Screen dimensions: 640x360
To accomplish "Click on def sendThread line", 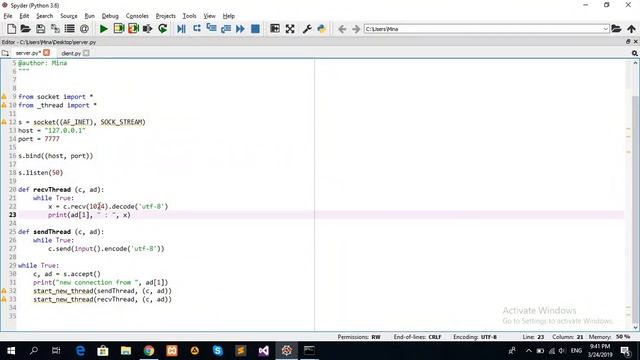I will point(61,232).
